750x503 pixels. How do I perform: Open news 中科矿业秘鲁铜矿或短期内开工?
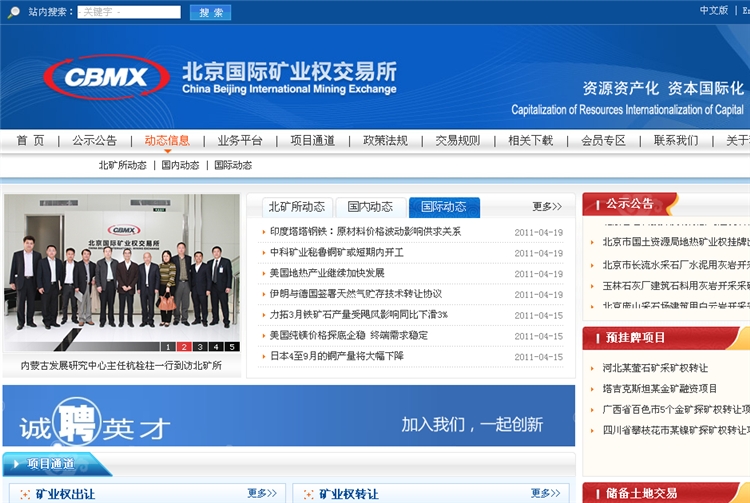(x=337, y=252)
